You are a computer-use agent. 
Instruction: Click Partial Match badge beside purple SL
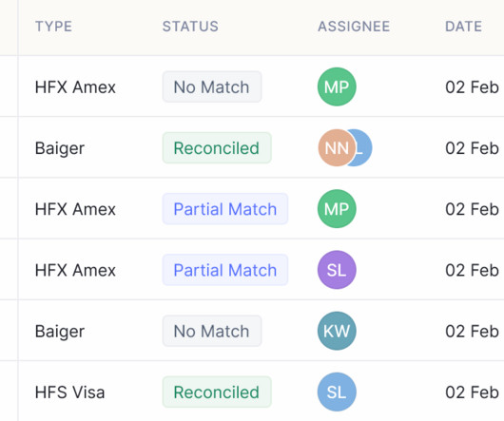click(225, 270)
